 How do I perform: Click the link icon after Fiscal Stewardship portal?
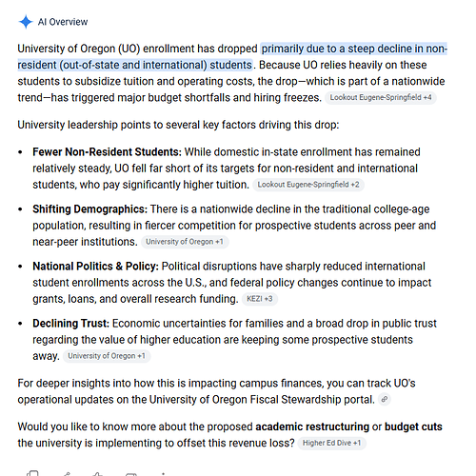point(385,399)
